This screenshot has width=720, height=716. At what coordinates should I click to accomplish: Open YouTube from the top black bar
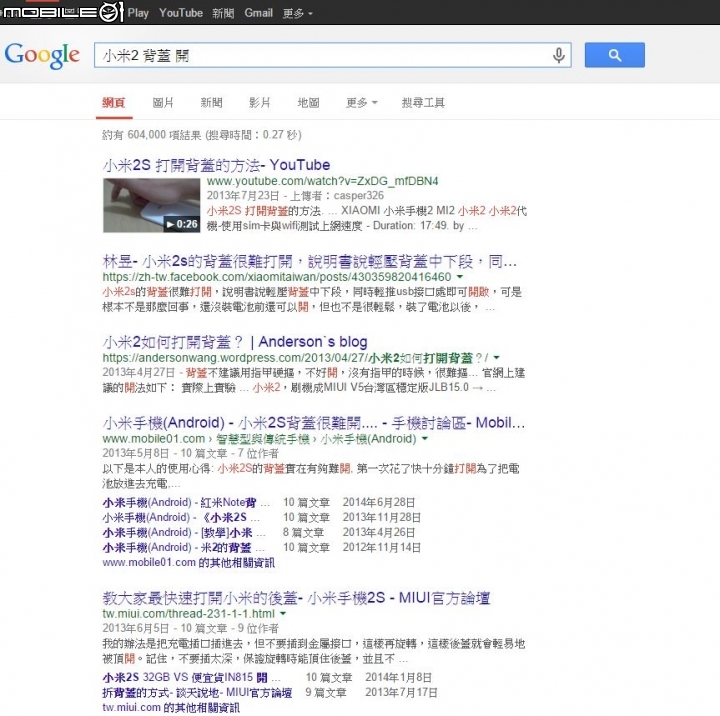[x=181, y=13]
